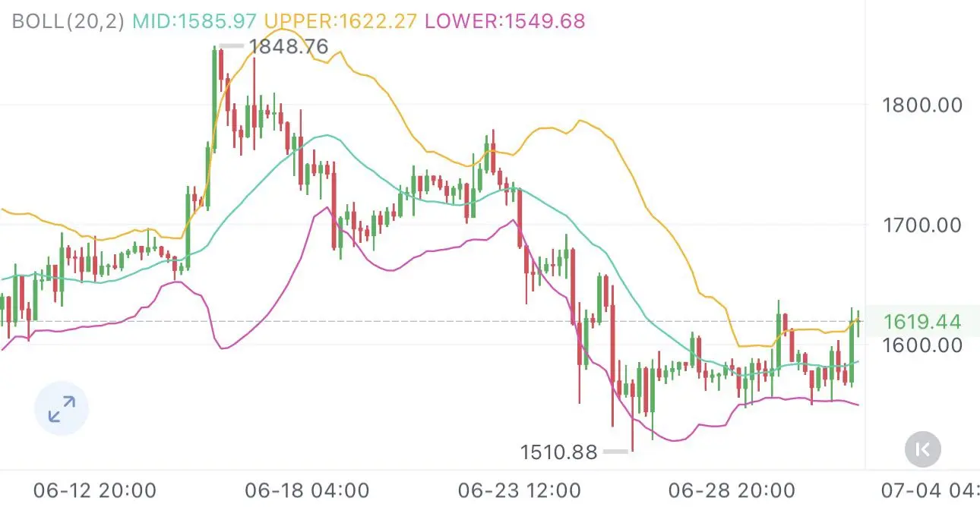
Task: Select the MID:1585.97 indicator value
Action: click(194, 20)
